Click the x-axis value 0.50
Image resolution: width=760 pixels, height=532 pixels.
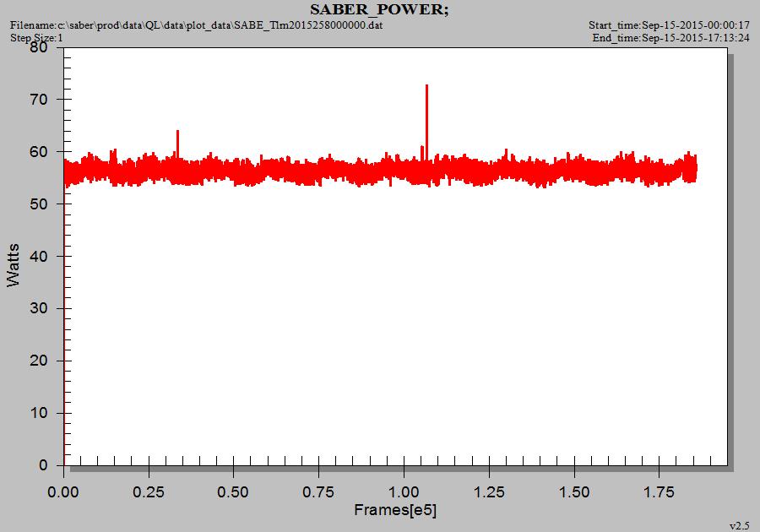[233, 492]
